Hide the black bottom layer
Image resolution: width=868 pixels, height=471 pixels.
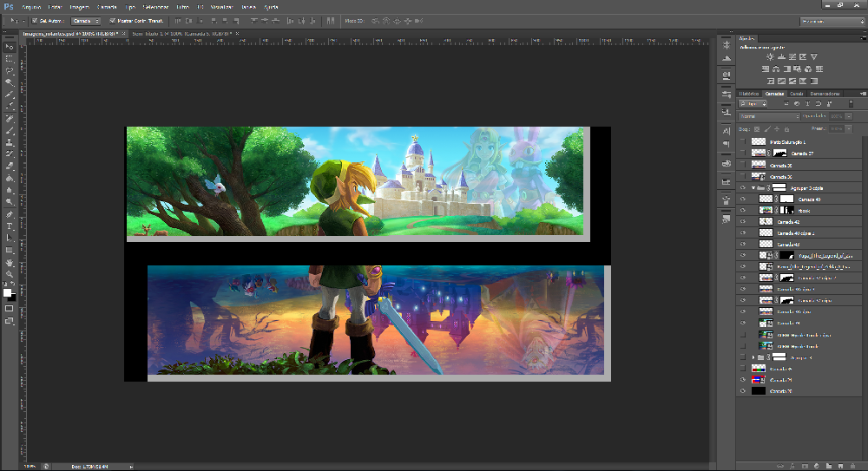click(x=743, y=391)
